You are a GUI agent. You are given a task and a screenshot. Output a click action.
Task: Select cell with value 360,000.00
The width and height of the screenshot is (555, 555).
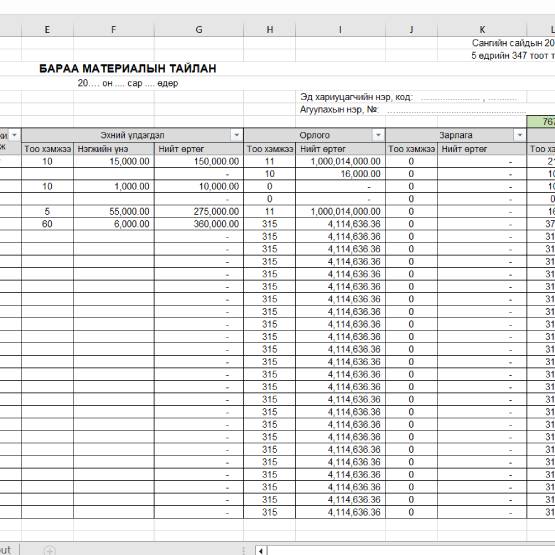pyautogui.click(x=199, y=224)
